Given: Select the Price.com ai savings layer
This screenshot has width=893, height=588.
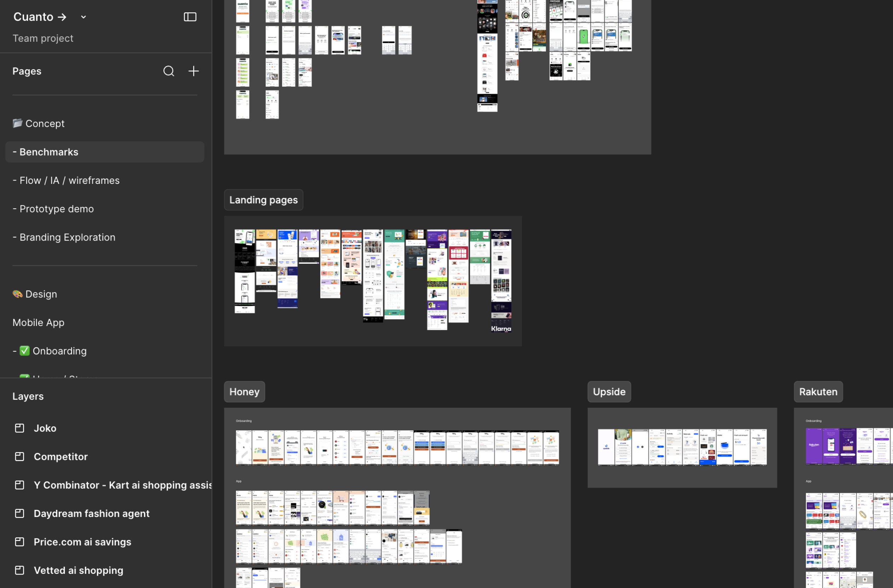Looking at the screenshot, I should click(82, 542).
